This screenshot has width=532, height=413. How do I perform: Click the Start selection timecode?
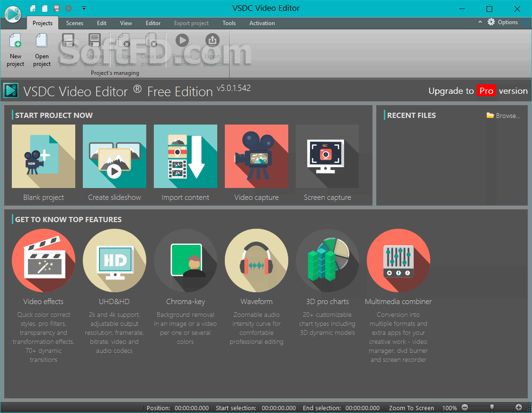[279, 408]
